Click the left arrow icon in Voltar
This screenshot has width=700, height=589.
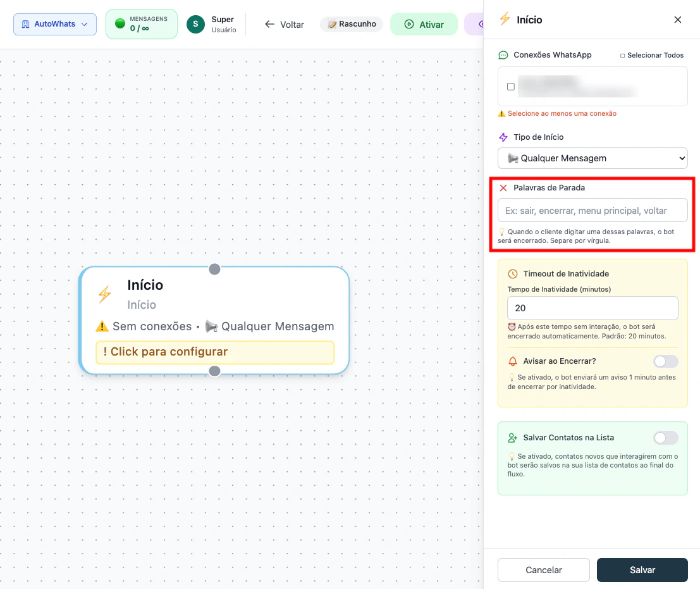coord(269,24)
